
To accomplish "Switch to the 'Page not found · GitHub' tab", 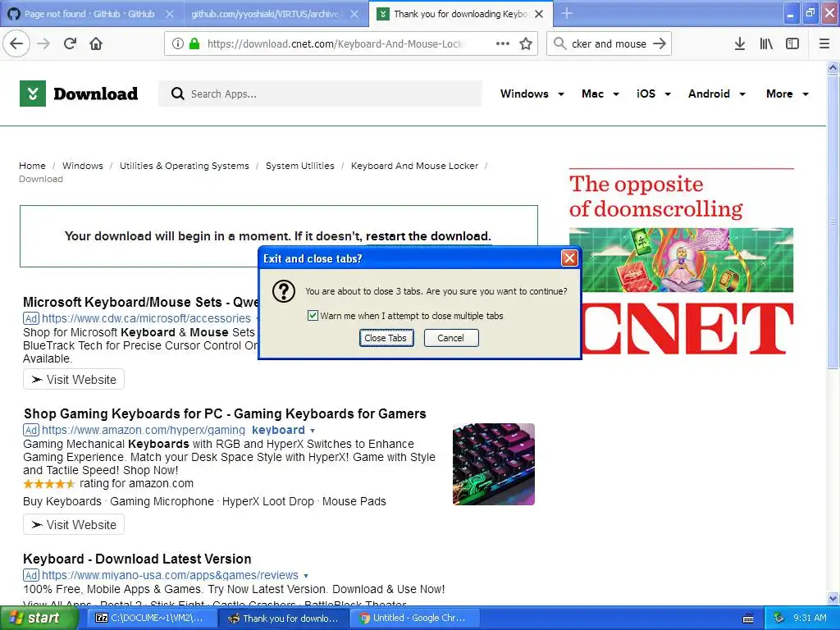I will click(x=89, y=14).
